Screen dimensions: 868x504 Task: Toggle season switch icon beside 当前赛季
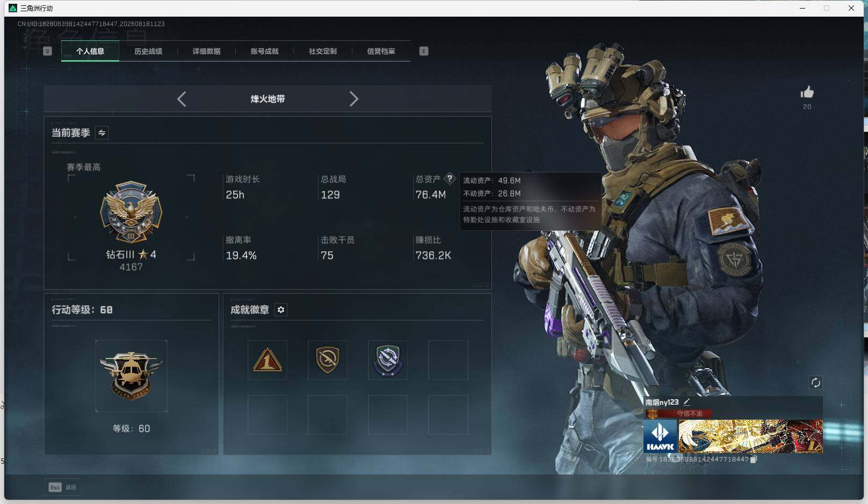pos(102,133)
